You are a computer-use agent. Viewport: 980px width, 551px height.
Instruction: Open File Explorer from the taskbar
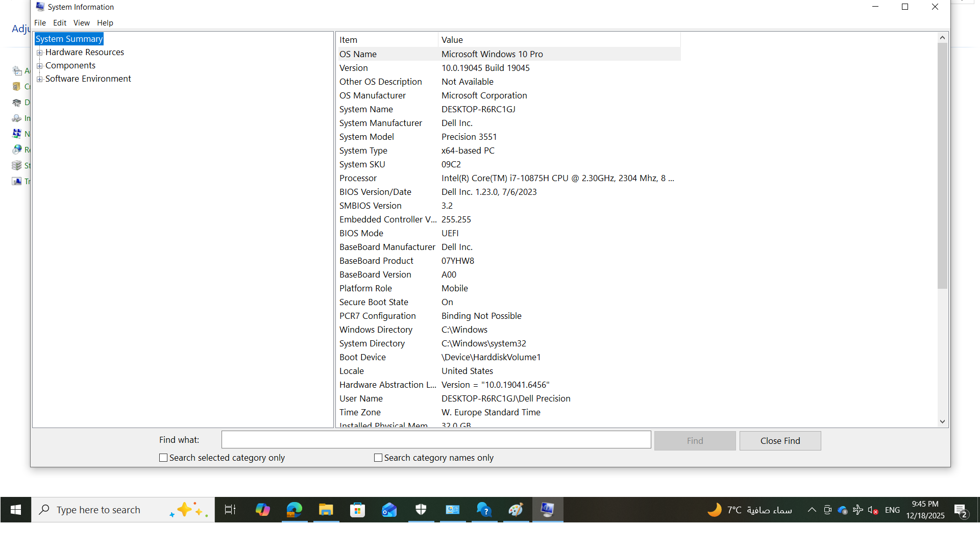[x=326, y=510]
